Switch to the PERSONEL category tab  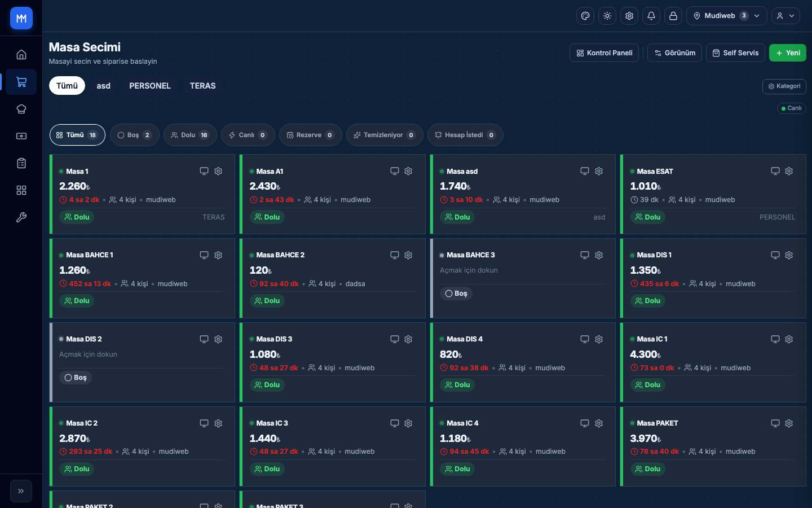(150, 86)
